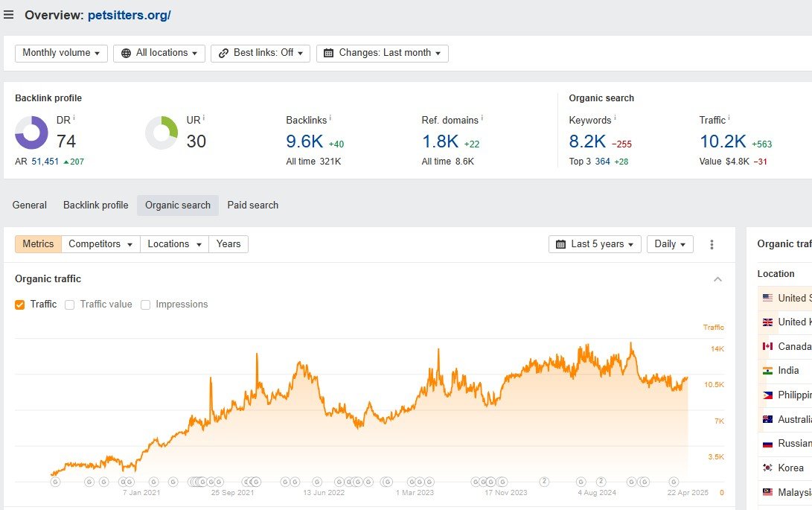Select the Organic search tab
This screenshot has height=510, width=812.
pos(178,205)
